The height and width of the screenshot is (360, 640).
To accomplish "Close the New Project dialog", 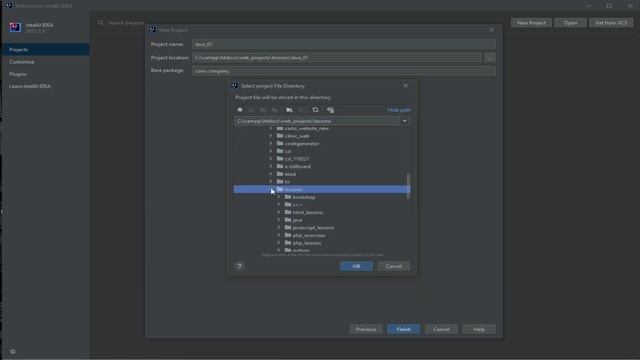I will 491,30.
